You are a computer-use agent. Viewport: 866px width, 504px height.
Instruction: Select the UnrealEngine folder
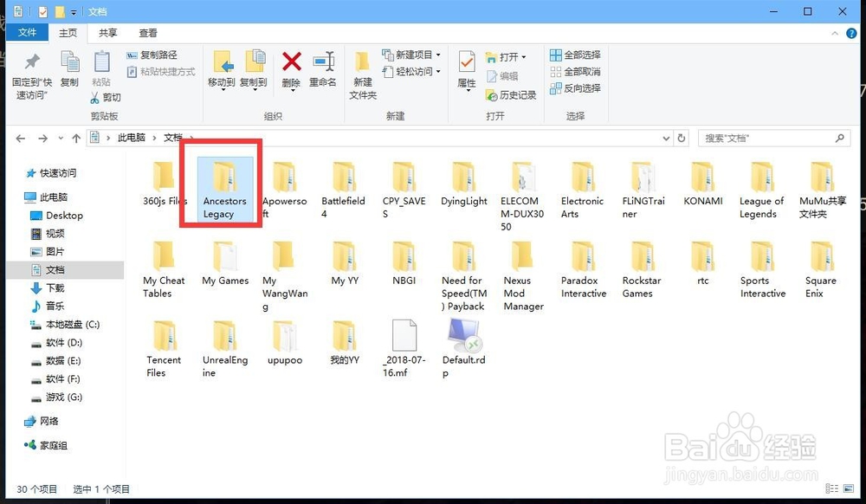tap(225, 350)
